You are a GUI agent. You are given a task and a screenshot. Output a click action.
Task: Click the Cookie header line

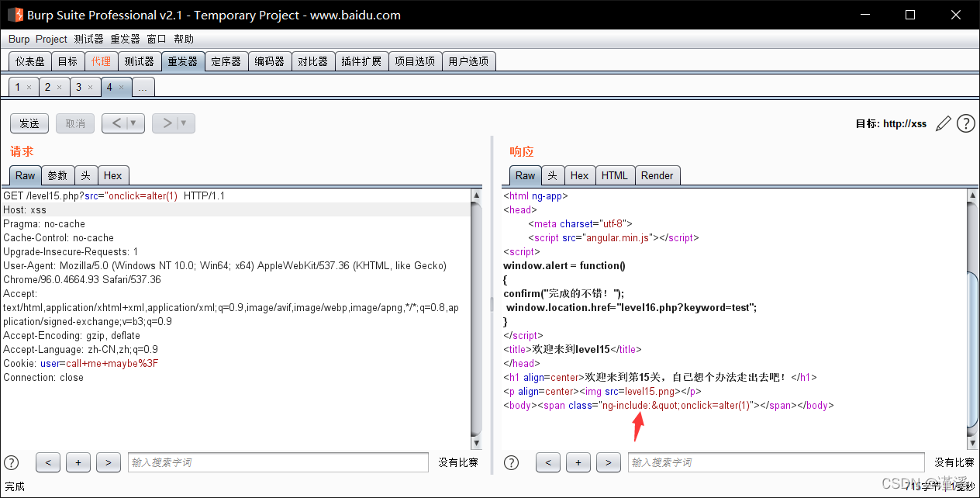pyautogui.click(x=81, y=363)
